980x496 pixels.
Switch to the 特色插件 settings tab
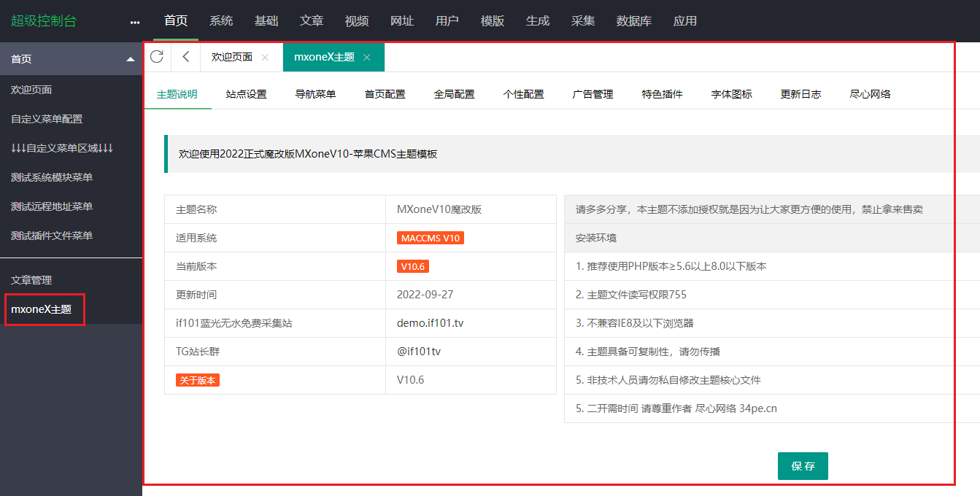tap(663, 94)
